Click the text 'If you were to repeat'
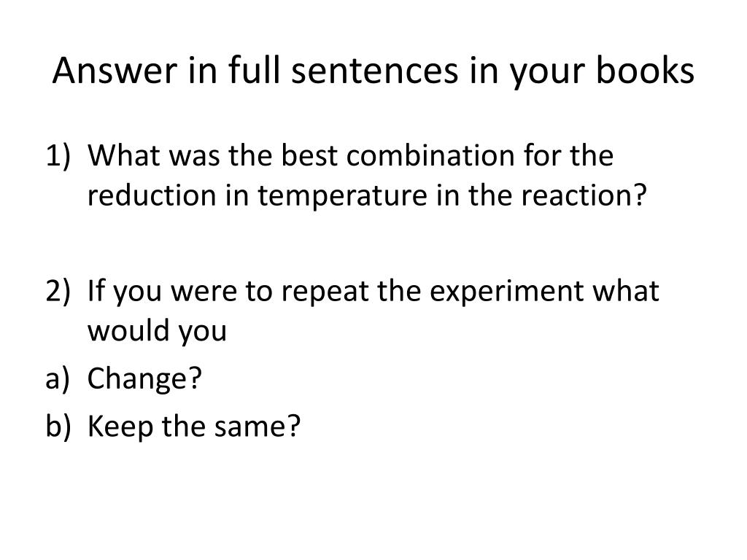747x560 pixels. pyautogui.click(x=228, y=292)
